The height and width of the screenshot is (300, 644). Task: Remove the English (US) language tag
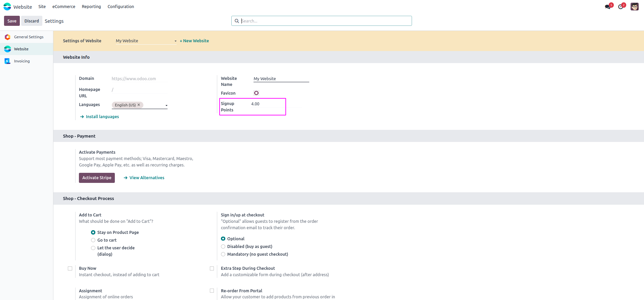(139, 105)
